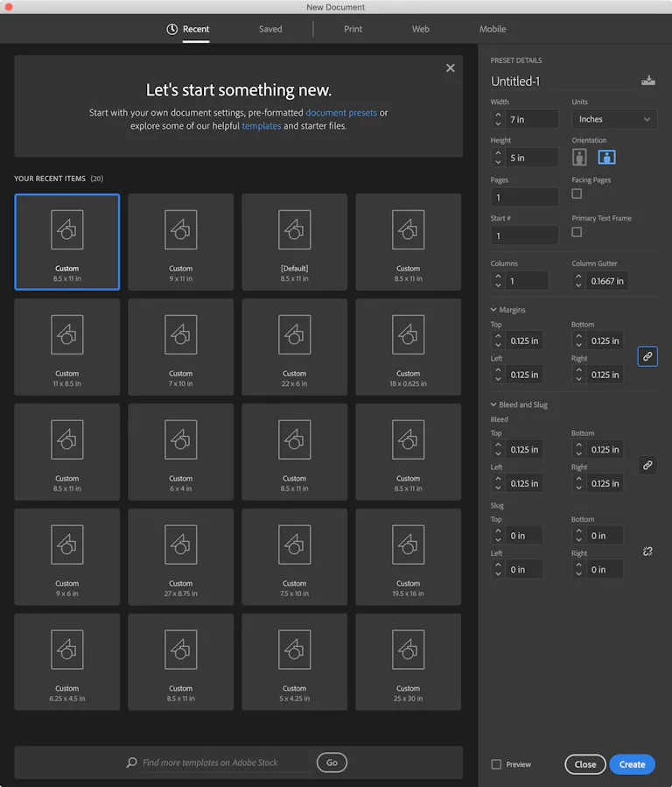Click the Create button
Screen dimensions: 672x787
632,764
